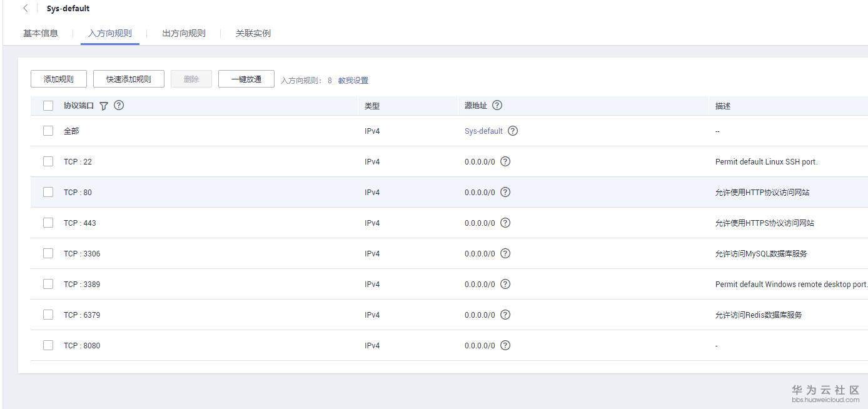
Task: Check the TCP : 22 rule checkbox
Action: click(48, 161)
